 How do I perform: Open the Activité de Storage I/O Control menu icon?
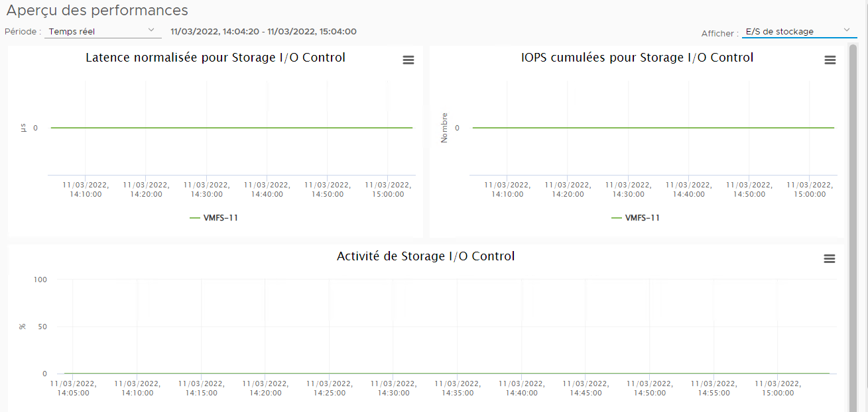pyautogui.click(x=830, y=258)
